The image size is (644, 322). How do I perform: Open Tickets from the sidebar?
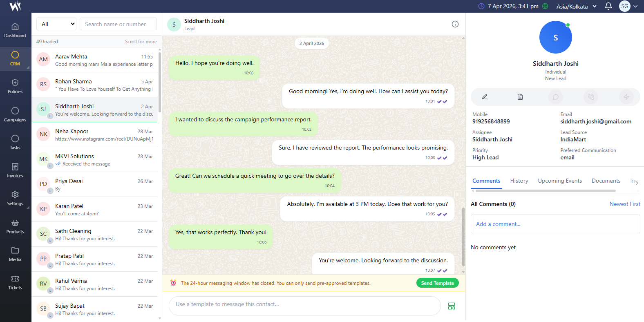[x=15, y=282]
